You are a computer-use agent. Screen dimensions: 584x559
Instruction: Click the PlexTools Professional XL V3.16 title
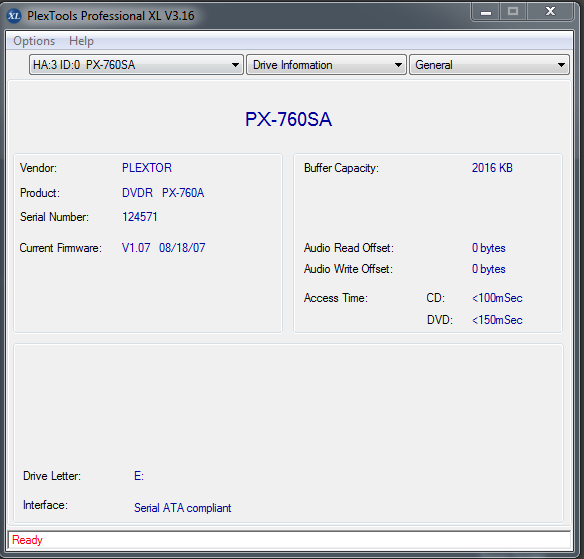(x=111, y=16)
